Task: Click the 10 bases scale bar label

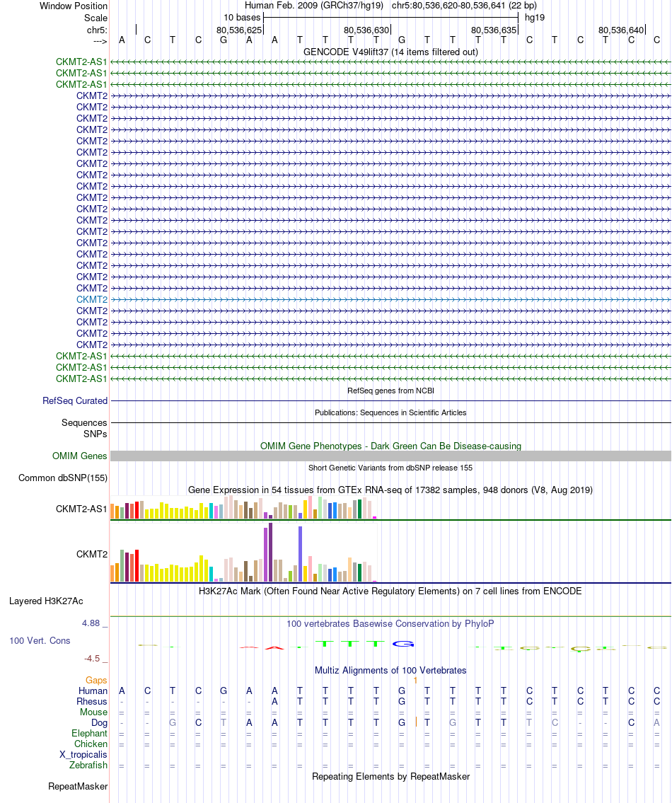Action: pyautogui.click(x=242, y=18)
